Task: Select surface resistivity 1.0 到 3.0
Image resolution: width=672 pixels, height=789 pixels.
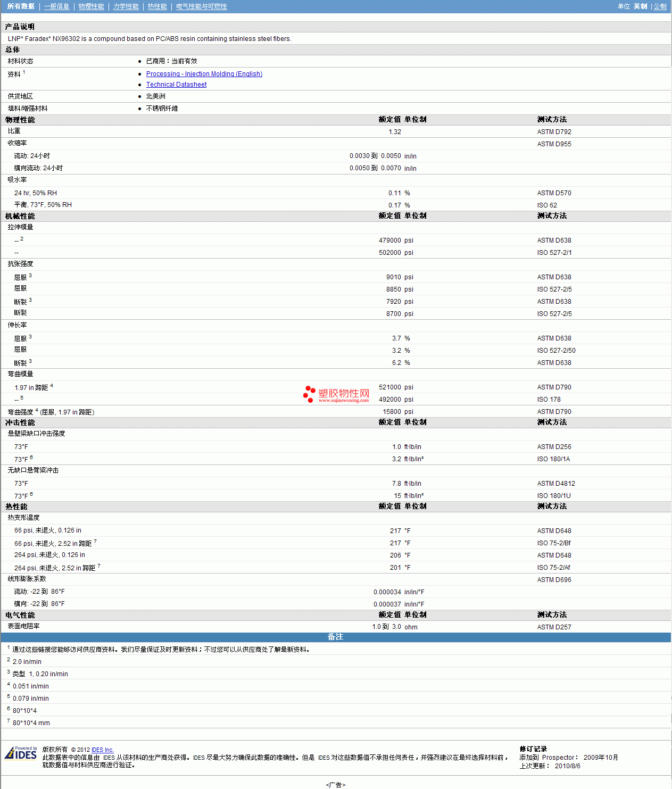Action: tap(386, 627)
